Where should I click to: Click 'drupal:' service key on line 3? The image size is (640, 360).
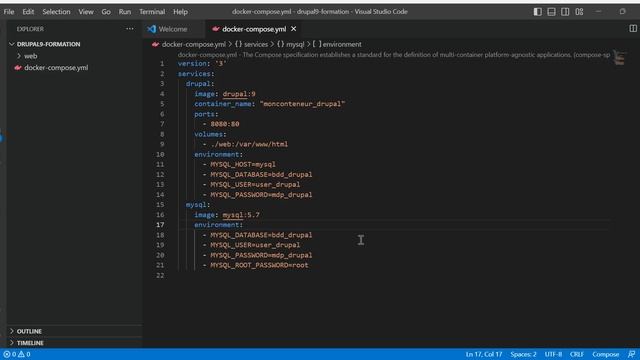[200, 84]
